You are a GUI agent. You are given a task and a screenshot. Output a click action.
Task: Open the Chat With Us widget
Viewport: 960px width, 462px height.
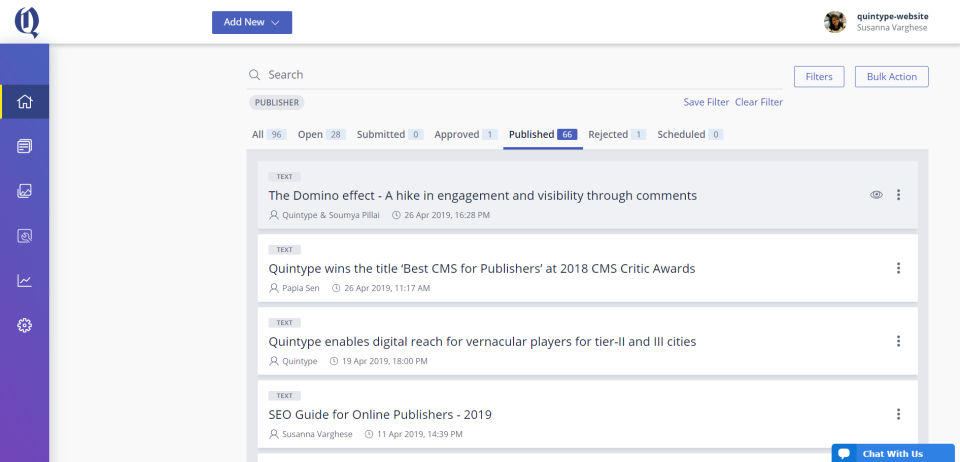(892, 453)
